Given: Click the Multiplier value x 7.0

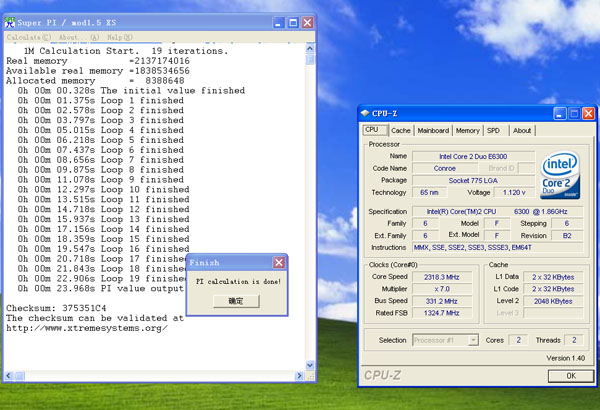Looking at the screenshot, I should (x=442, y=289).
